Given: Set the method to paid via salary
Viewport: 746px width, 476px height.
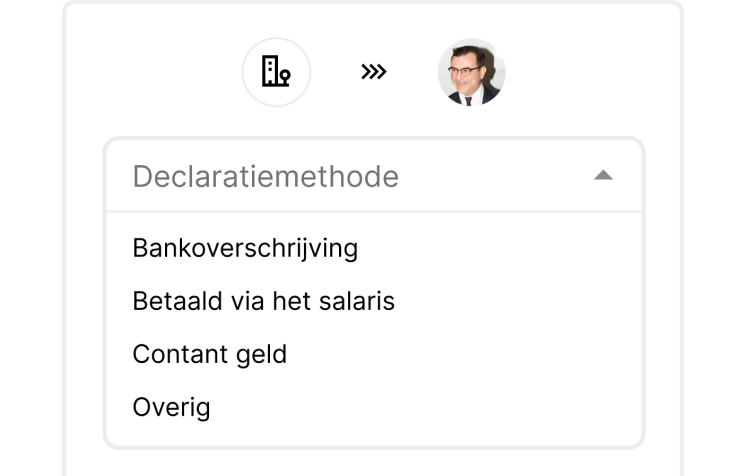Looking at the screenshot, I should (263, 300).
